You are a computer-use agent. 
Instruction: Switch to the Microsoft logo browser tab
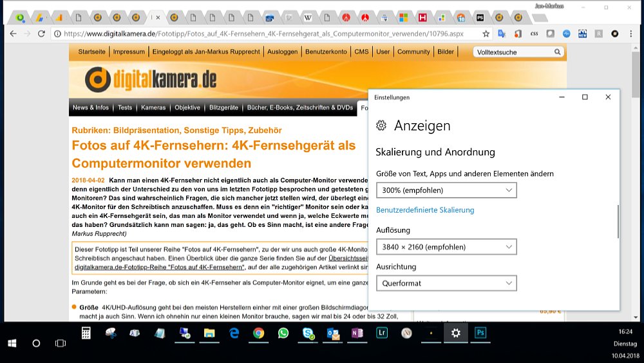tap(403, 17)
